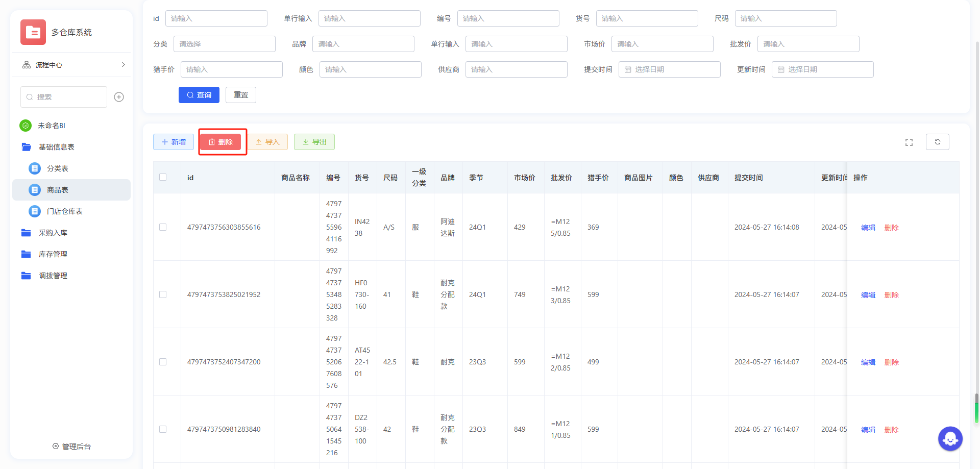
Task: Toggle the select-all header checkbox
Action: [x=163, y=177]
